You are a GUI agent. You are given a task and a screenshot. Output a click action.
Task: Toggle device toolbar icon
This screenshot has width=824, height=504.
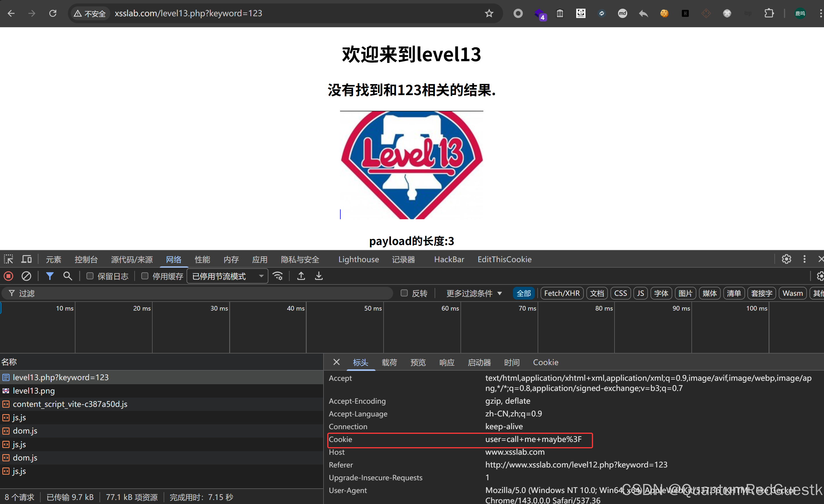(26, 259)
